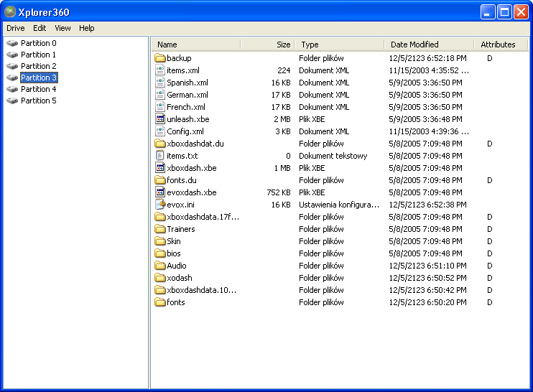Click the bios folder icon
This screenshot has width=533, height=392.
159,253
